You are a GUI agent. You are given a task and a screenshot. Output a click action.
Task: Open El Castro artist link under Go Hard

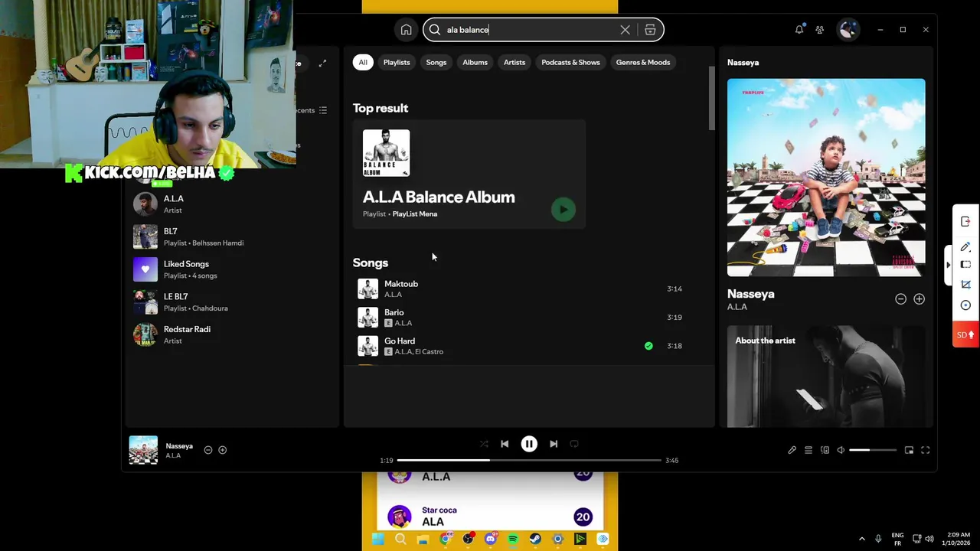coord(430,351)
